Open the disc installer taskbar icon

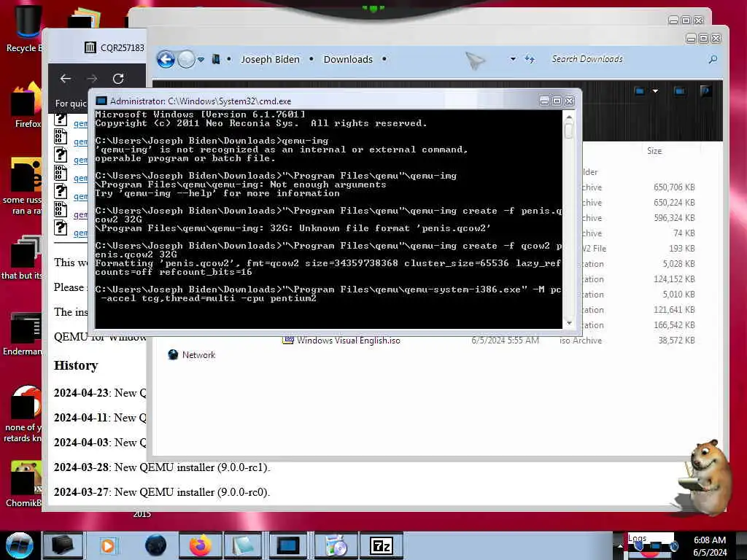click(336, 545)
